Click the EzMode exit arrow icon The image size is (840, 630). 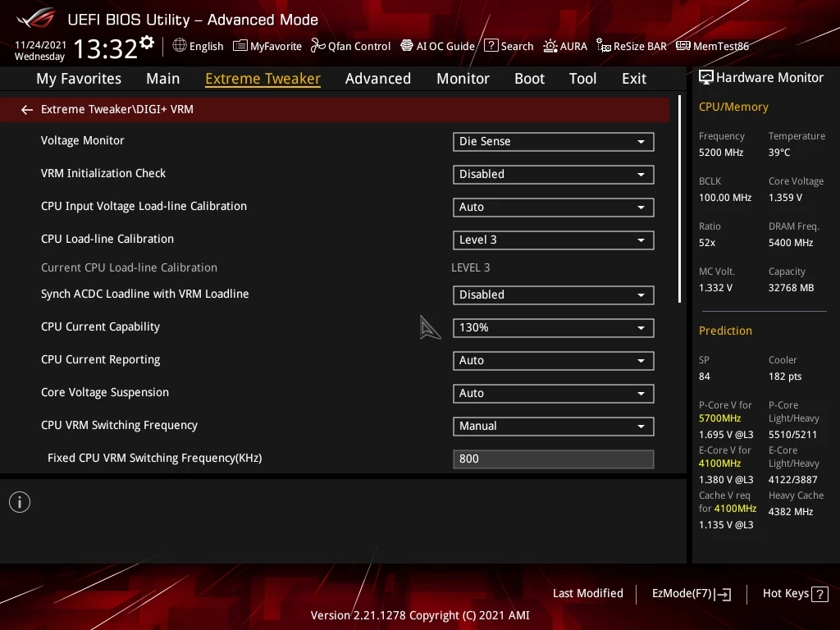click(x=723, y=594)
